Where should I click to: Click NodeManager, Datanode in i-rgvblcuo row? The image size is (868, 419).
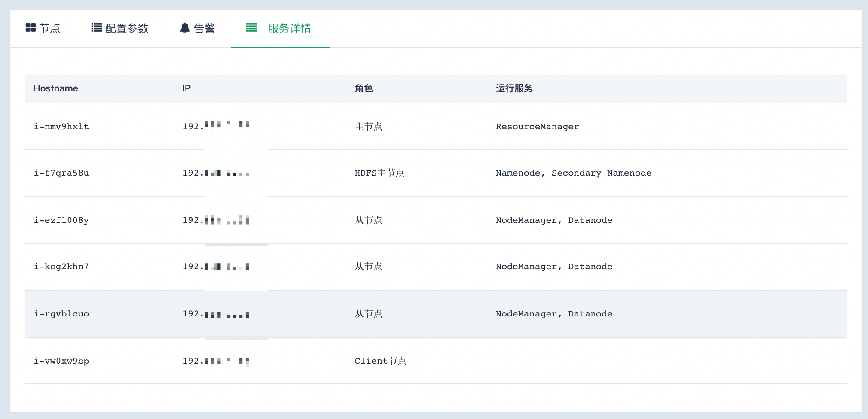point(554,314)
